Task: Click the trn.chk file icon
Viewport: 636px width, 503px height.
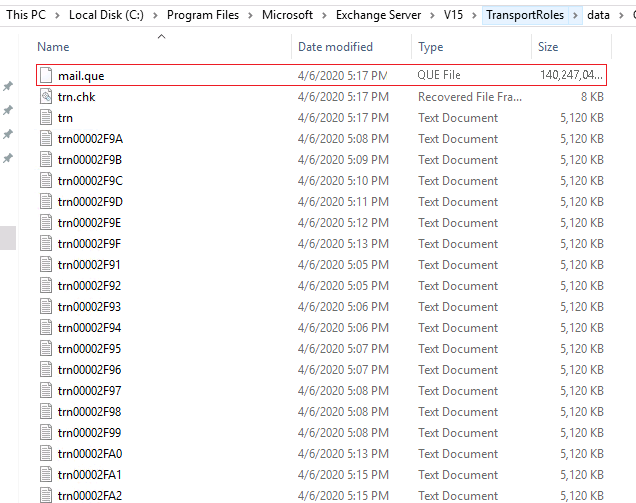Action: (46, 97)
